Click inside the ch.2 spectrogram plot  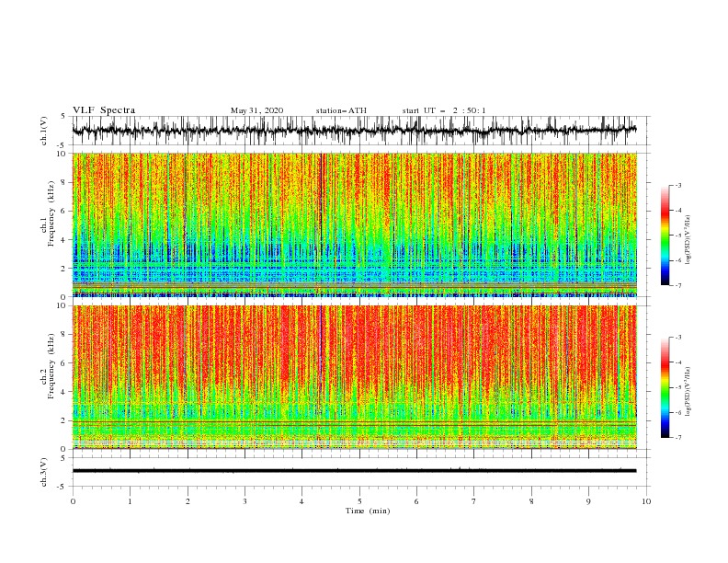[x=355, y=377]
